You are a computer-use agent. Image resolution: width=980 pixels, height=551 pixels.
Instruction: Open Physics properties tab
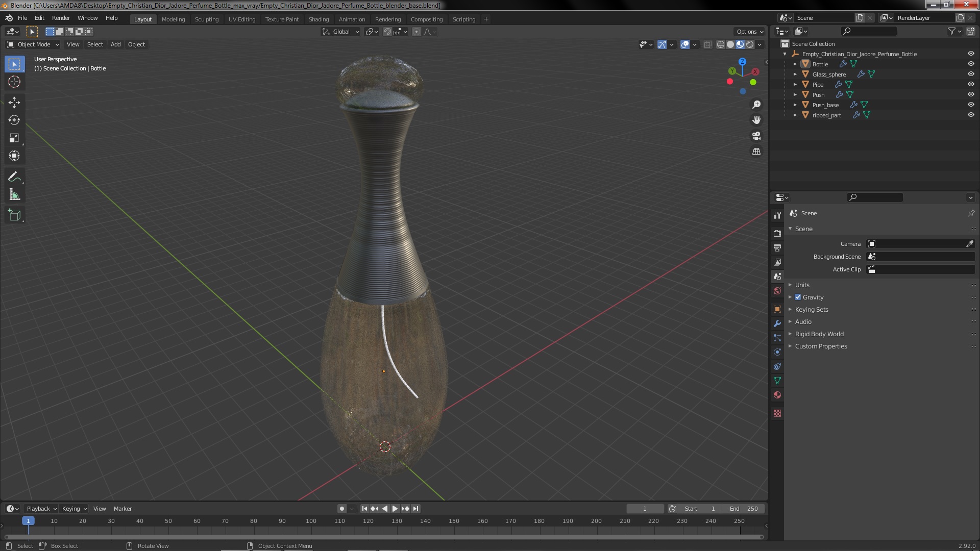[x=777, y=352]
